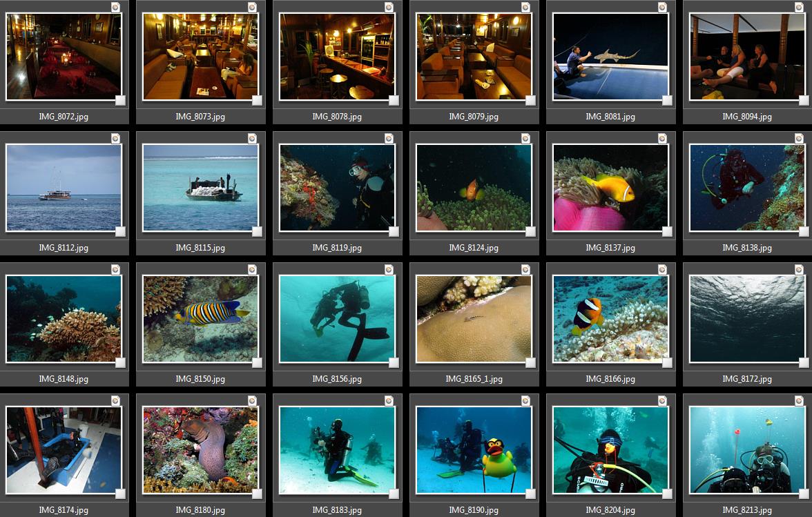Click the file-type badge above IMG_8165_1.jpg
The height and width of the screenshot is (517, 812).
click(x=525, y=270)
